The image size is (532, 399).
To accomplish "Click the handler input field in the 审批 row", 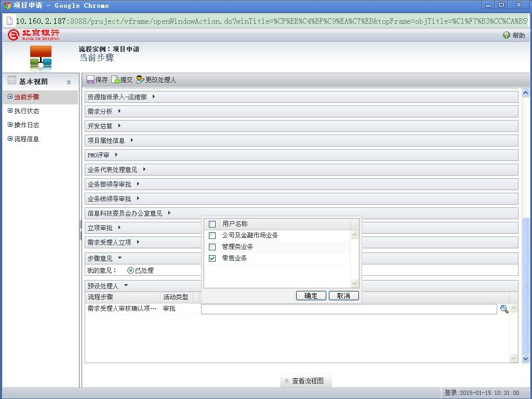I will click(x=349, y=309).
